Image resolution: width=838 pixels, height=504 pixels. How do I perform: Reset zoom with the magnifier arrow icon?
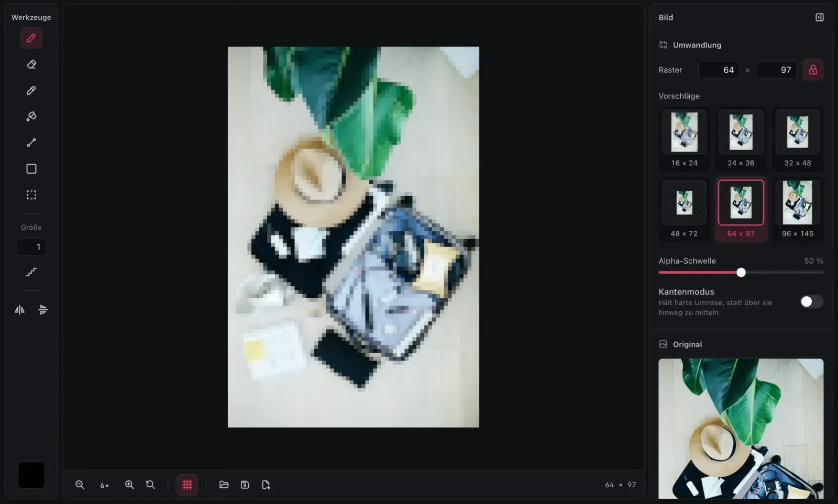pos(150,485)
